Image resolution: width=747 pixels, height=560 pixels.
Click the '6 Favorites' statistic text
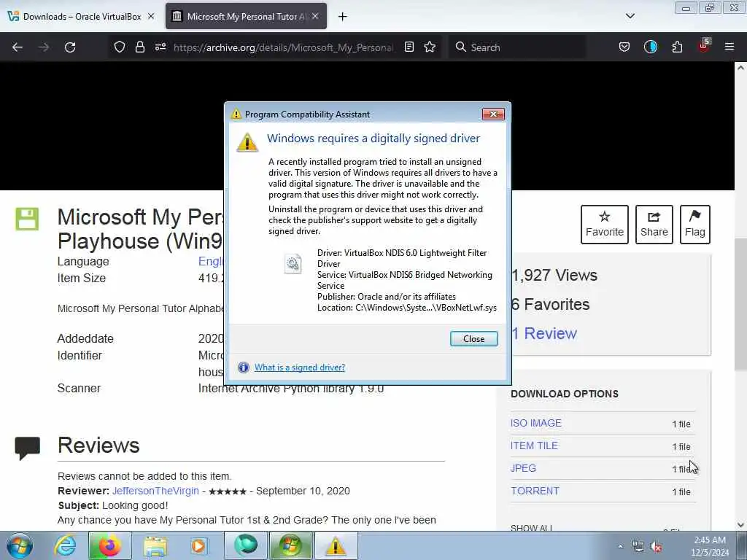click(x=550, y=304)
